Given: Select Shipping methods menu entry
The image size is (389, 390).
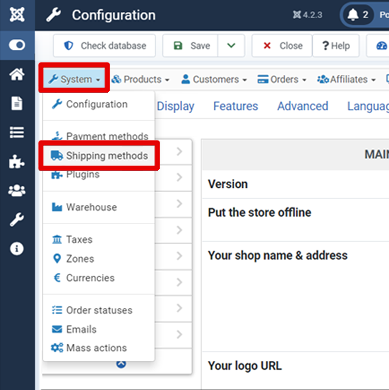Looking at the screenshot, I should point(99,156).
